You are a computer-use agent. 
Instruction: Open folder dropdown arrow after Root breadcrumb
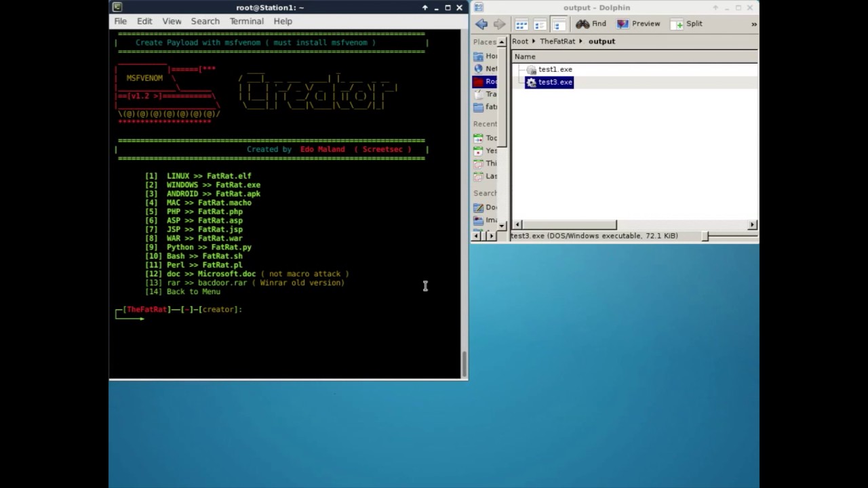[x=534, y=41]
